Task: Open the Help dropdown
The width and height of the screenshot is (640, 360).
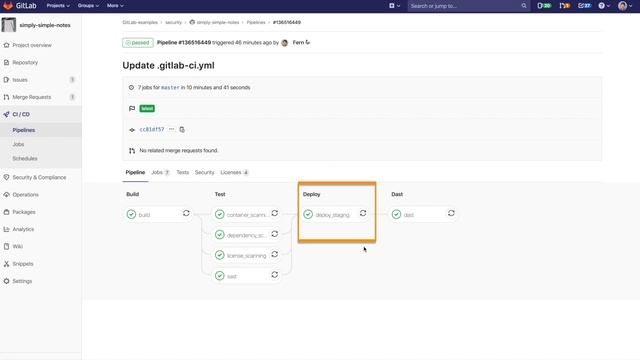Action: pos(604,6)
